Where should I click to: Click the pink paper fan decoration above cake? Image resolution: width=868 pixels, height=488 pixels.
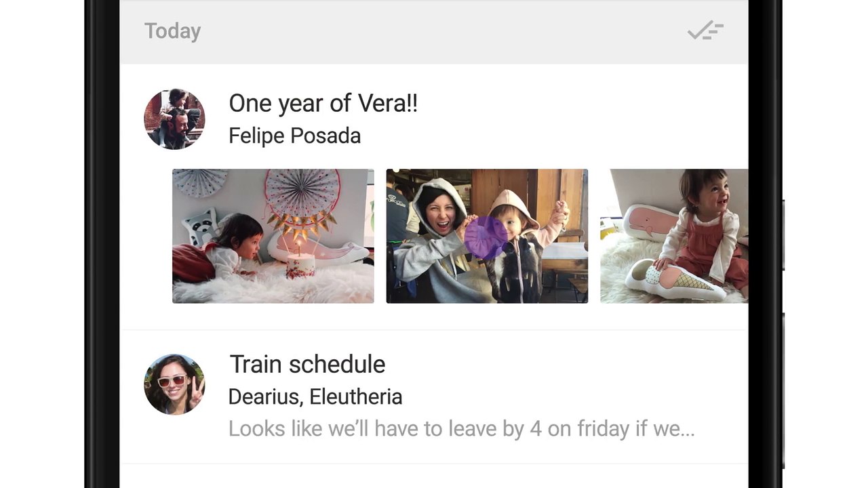point(302,190)
